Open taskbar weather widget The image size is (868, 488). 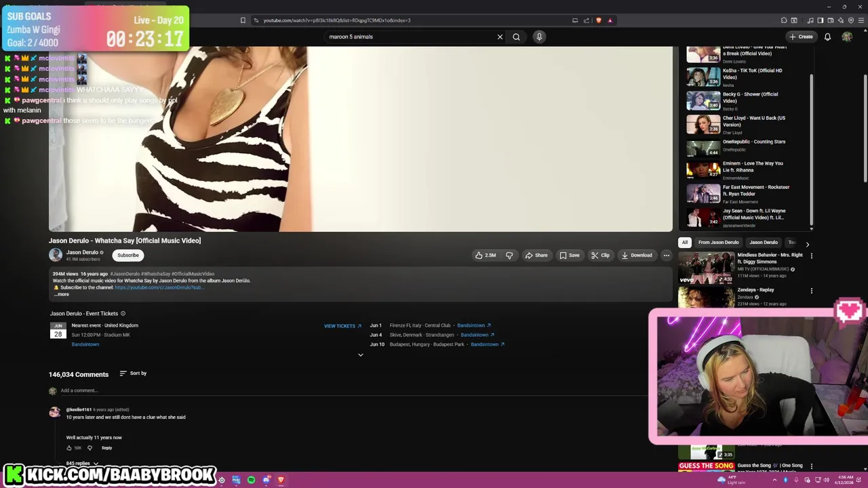pos(731,481)
